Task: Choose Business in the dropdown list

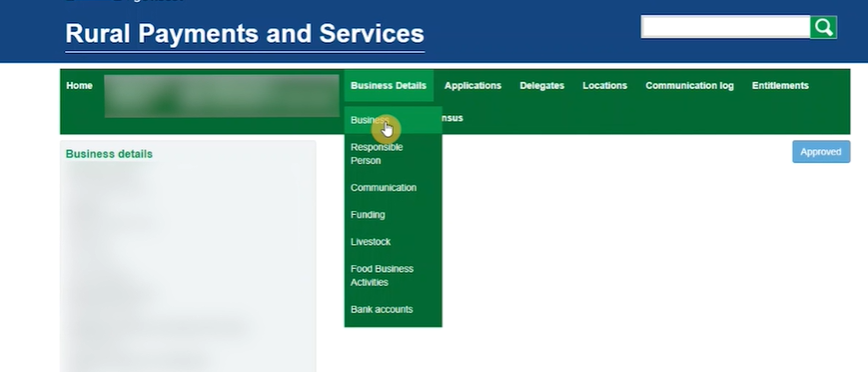Action: [x=393, y=120]
